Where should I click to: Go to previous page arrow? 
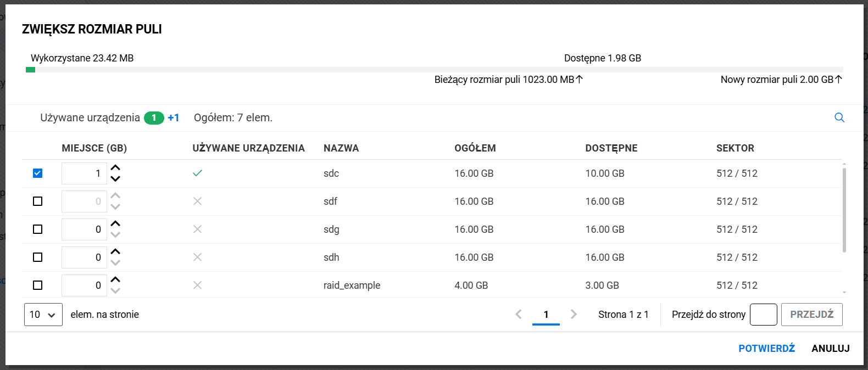click(518, 314)
